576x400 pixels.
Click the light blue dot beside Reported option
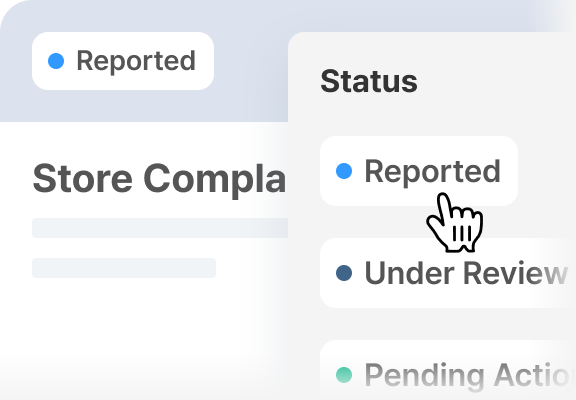click(x=344, y=171)
